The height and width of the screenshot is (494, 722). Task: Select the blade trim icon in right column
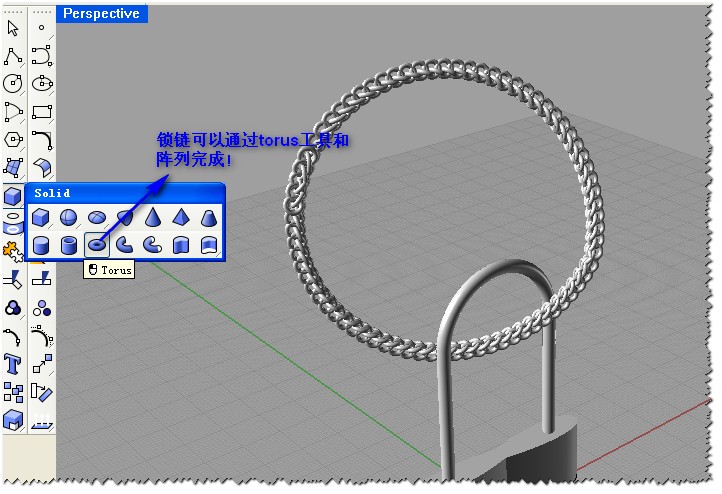42,279
